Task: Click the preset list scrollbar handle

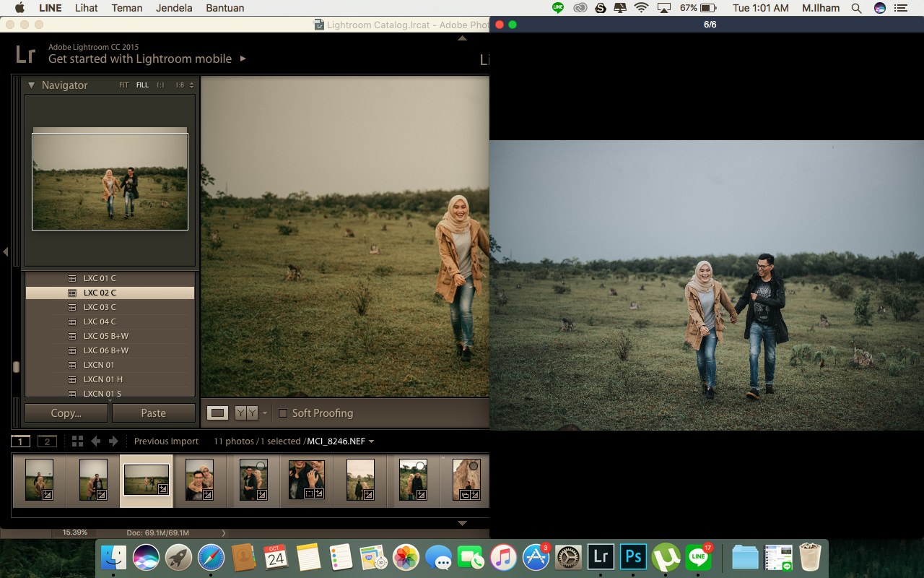Action: (16, 367)
